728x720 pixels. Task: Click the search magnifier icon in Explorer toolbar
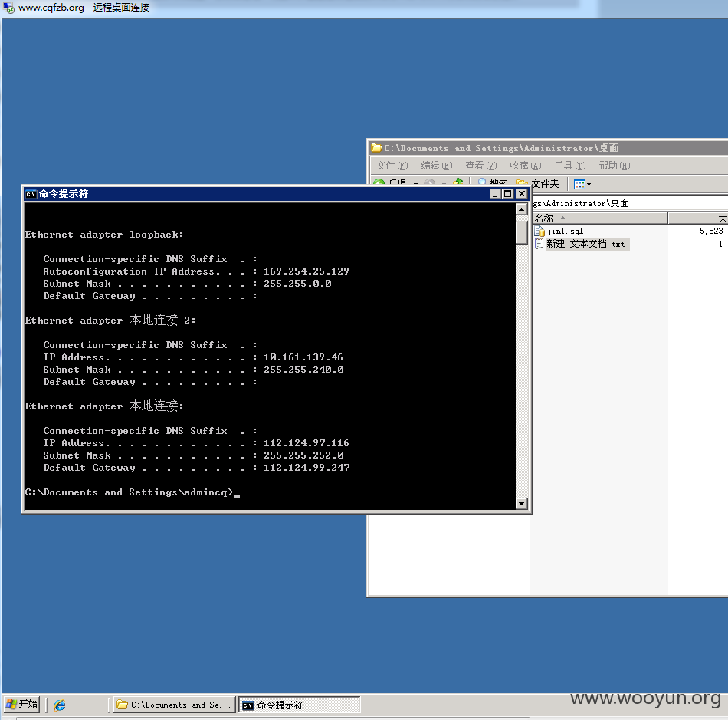[482, 182]
